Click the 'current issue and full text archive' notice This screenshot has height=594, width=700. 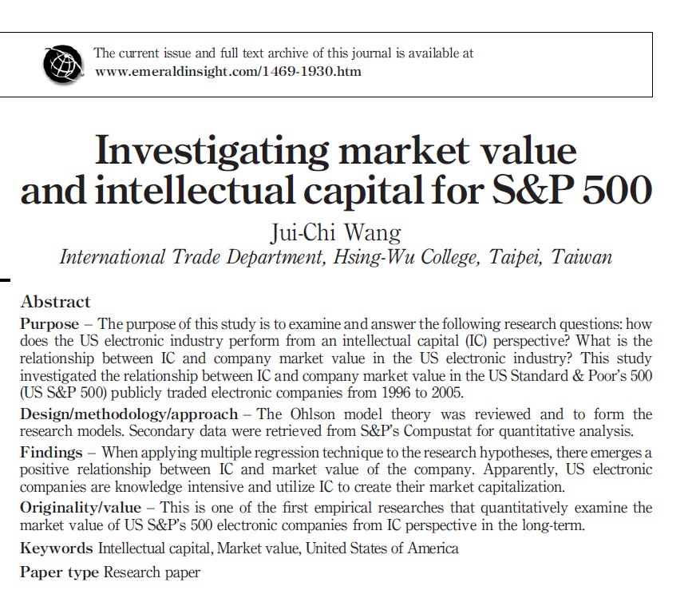coord(283,53)
